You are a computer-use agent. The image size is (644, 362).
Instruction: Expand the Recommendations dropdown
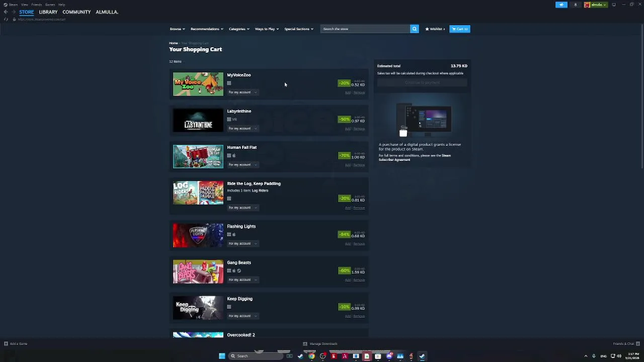207,29
